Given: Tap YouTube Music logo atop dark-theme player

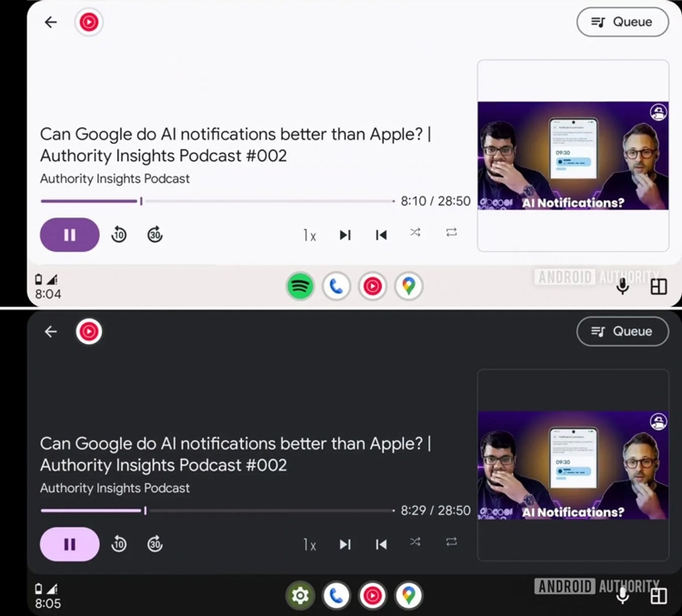Looking at the screenshot, I should pos(89,331).
